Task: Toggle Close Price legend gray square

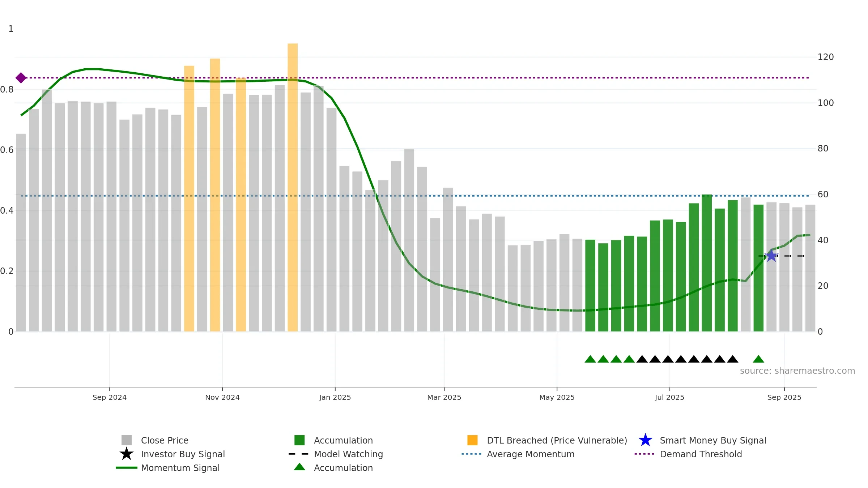Action: point(127,440)
